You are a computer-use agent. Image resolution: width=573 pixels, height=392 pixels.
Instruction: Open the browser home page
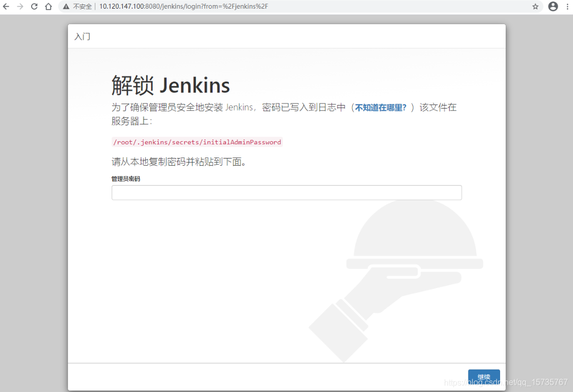pos(48,7)
